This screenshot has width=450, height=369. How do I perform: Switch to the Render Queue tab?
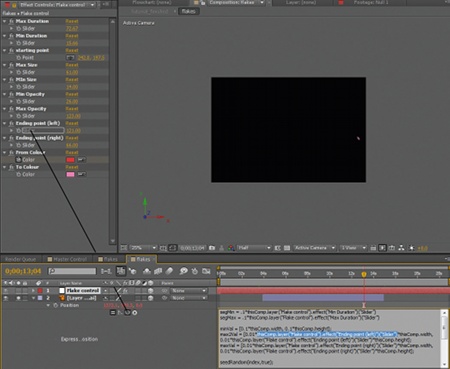(x=20, y=259)
